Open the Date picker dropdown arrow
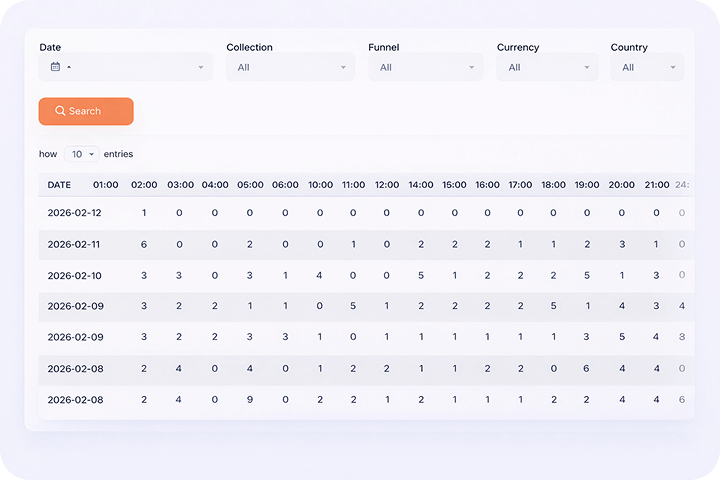 click(200, 67)
